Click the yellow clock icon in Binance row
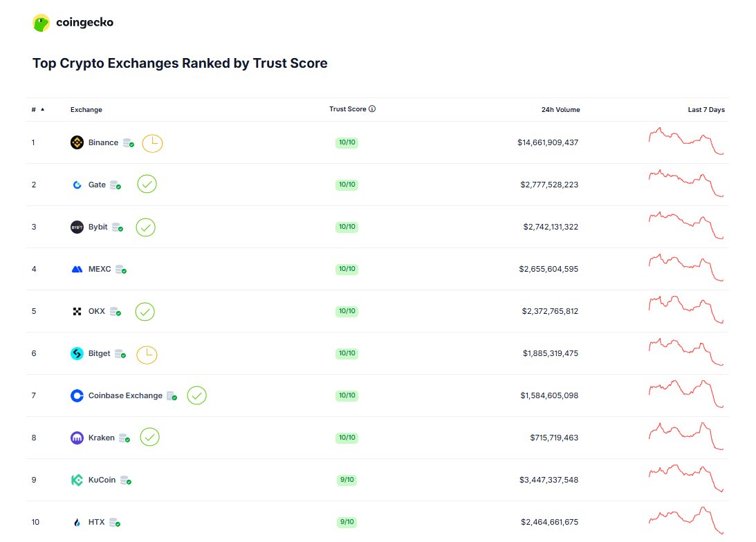Screen dimensions: 756x542 [x=152, y=143]
